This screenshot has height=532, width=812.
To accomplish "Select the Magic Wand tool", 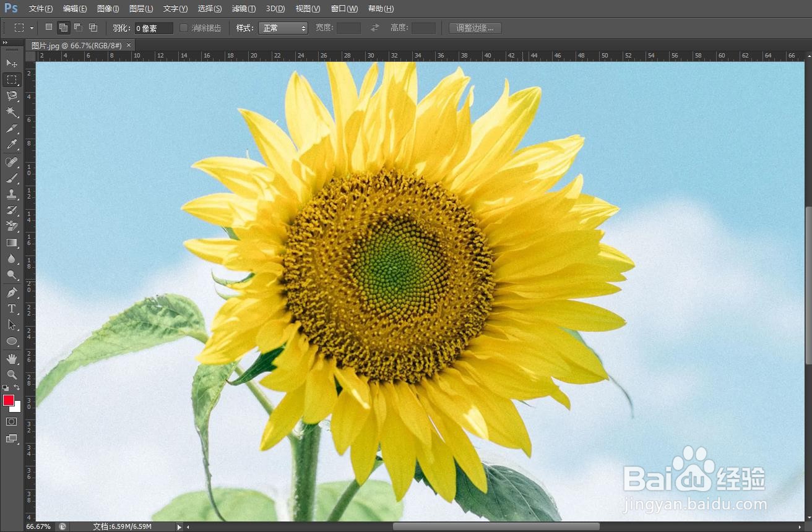I will tap(12, 112).
